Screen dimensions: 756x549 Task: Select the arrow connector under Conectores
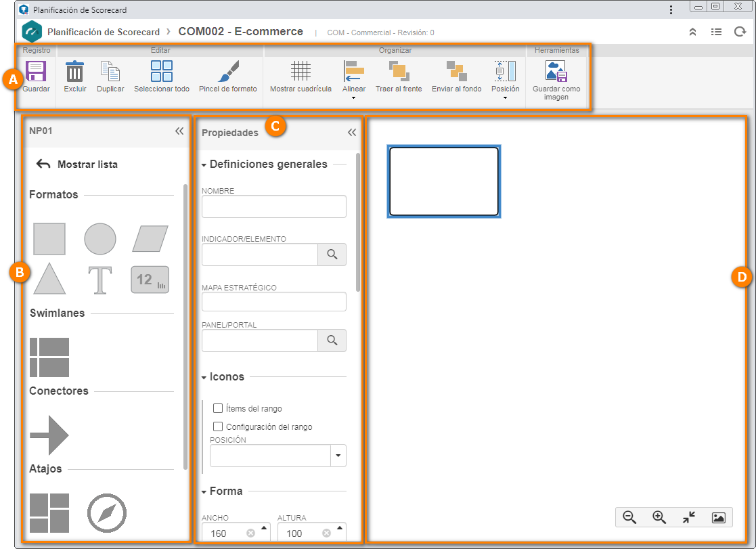(49, 435)
